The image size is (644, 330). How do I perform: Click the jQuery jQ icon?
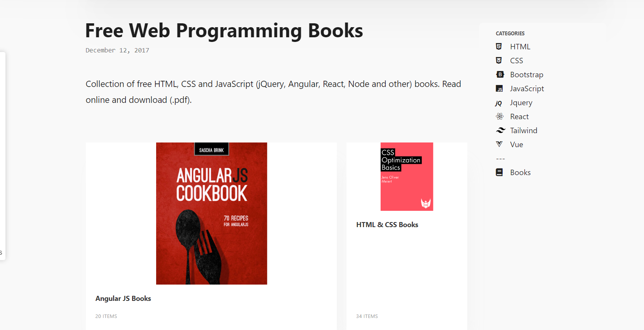click(x=499, y=103)
